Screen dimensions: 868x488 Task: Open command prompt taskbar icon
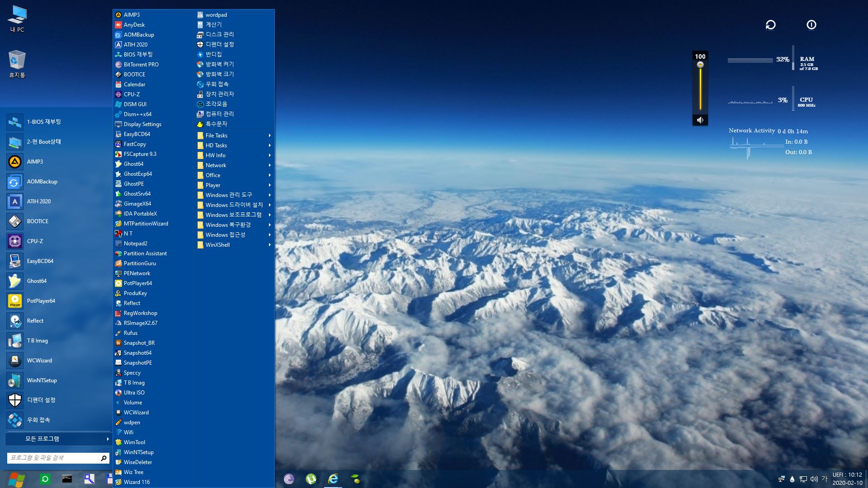(67, 479)
